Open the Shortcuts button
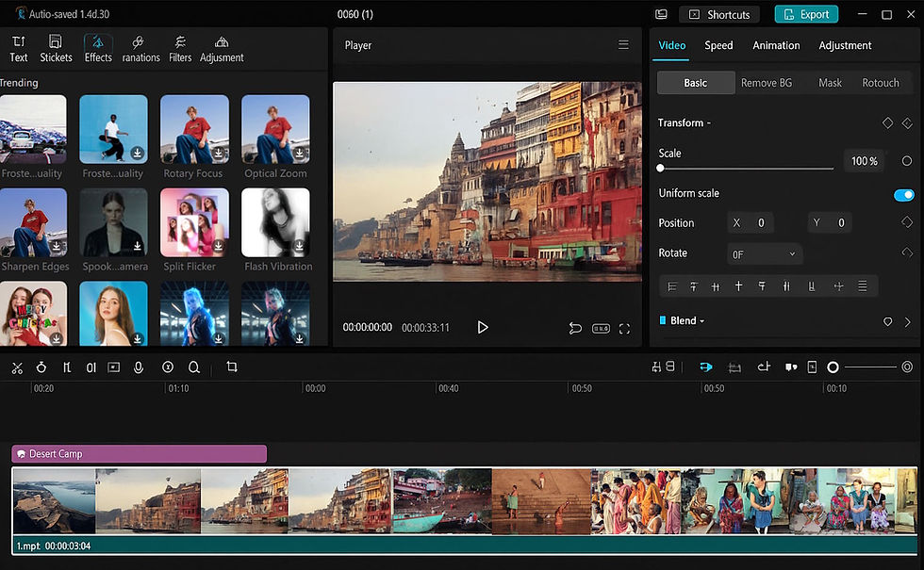The width and height of the screenshot is (924, 570). pos(720,14)
